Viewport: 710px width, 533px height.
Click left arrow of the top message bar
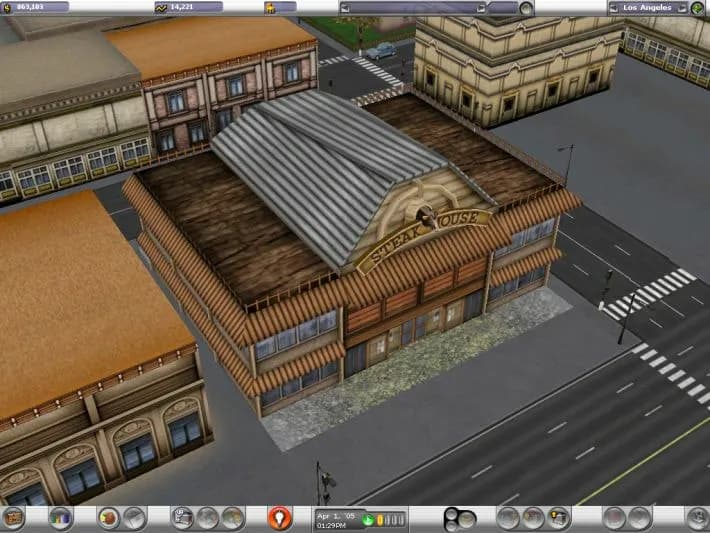click(344, 8)
